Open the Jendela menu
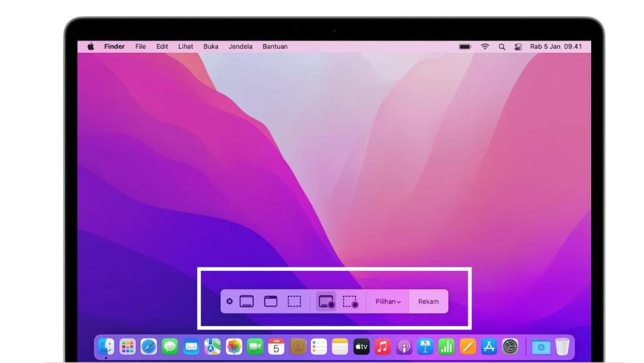This screenshot has height=363, width=644. tap(240, 47)
